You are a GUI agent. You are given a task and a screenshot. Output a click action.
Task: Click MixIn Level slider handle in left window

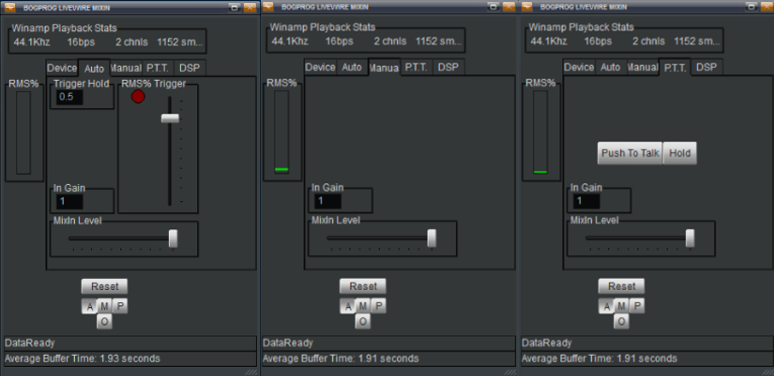pyautogui.click(x=173, y=238)
